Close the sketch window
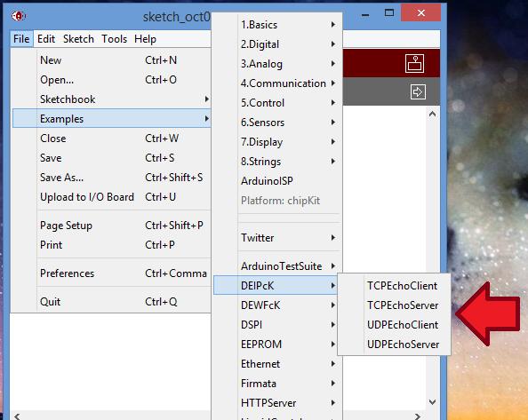 click(421, 12)
